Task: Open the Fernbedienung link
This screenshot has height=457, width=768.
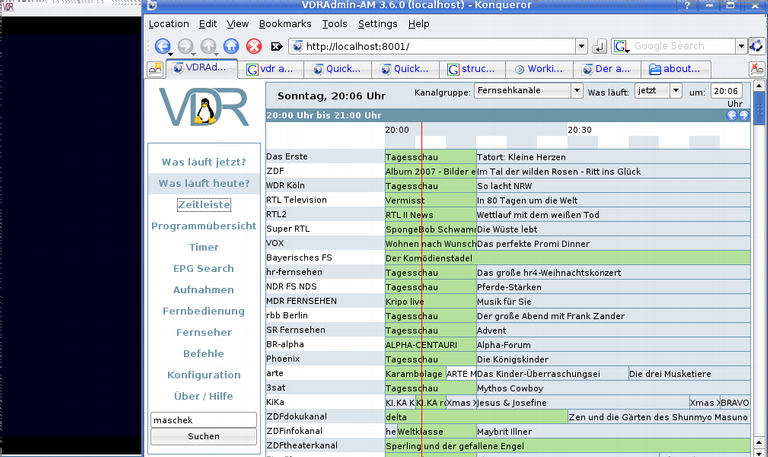Action: [x=204, y=311]
